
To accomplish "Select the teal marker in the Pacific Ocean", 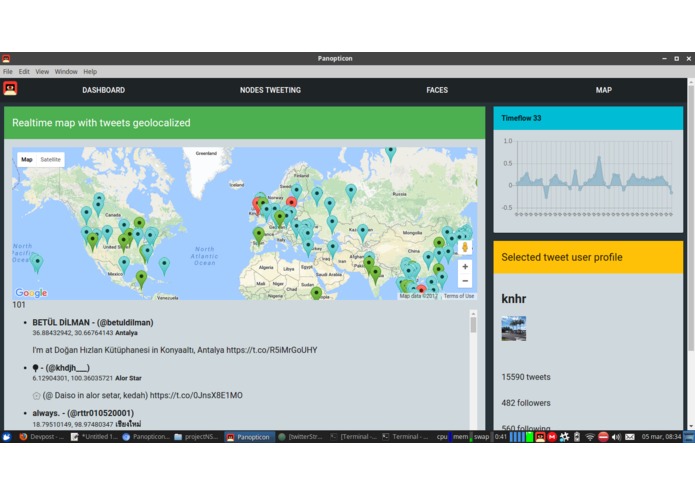I will (x=38, y=263).
